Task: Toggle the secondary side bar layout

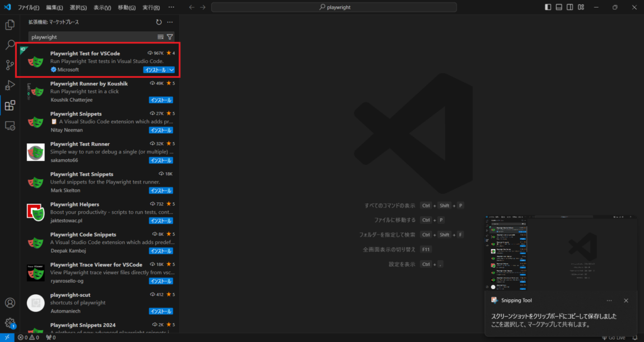Action: 569,7
